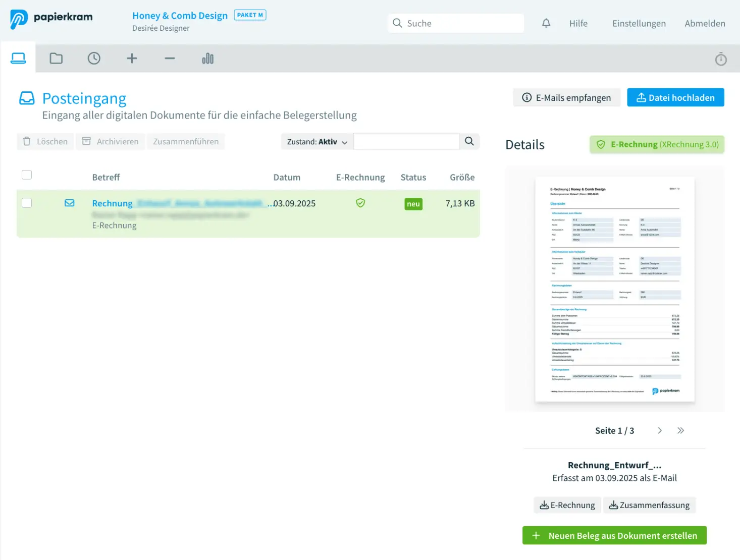Click the 7,13 KB size cell

(460, 203)
